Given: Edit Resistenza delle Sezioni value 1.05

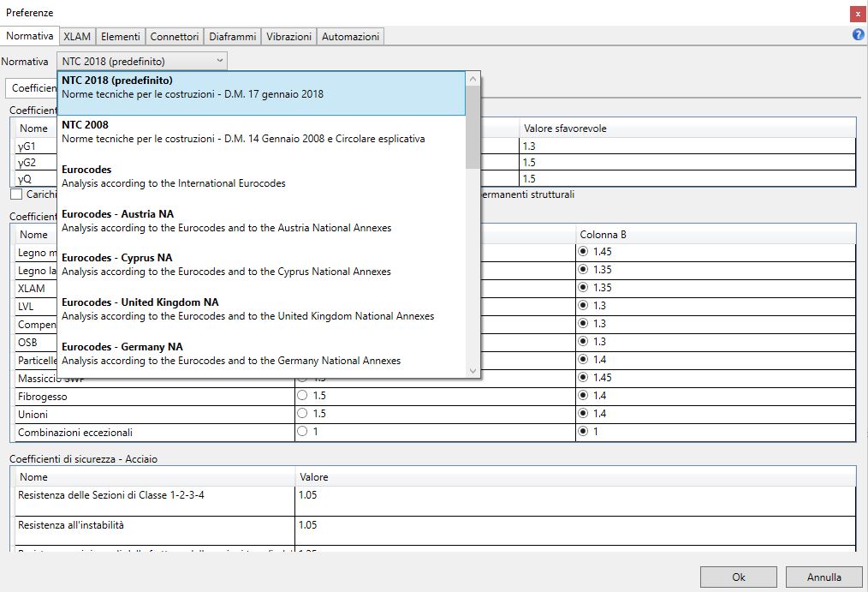Looking at the screenshot, I should point(575,501).
